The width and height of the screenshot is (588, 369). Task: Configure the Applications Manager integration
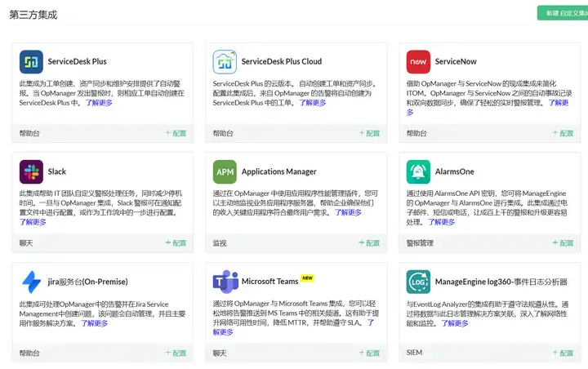369,243
